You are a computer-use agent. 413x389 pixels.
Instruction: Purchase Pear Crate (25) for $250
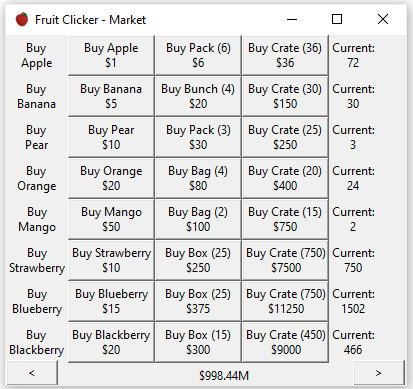(285, 137)
